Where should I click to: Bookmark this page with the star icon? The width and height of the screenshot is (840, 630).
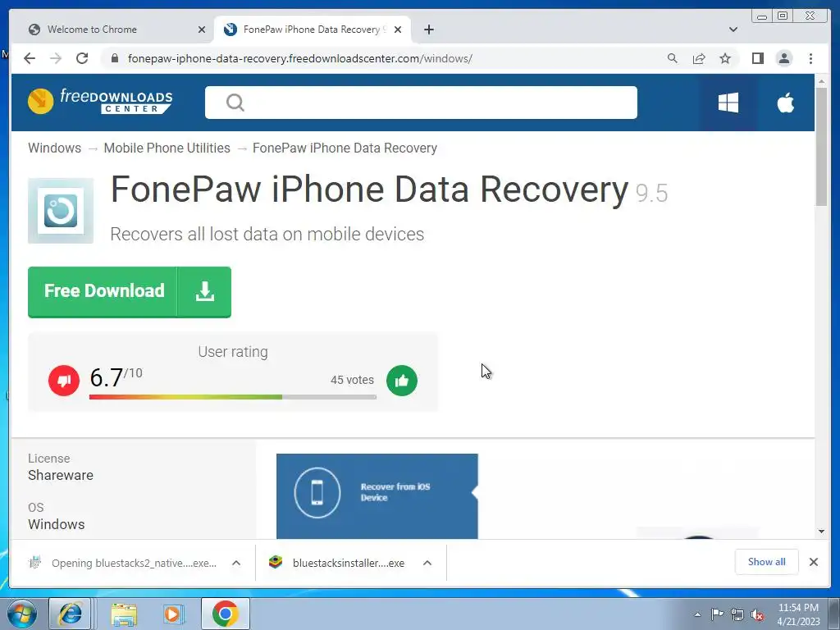725,58
